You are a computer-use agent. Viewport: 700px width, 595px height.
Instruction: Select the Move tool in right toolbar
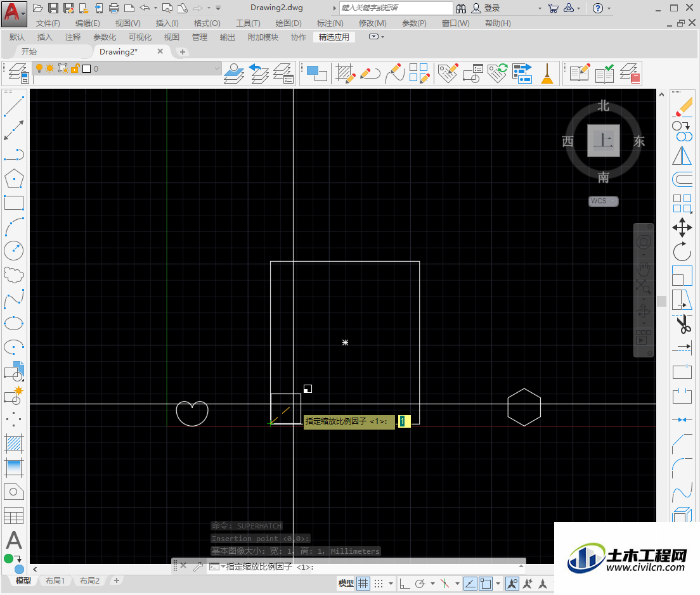point(682,227)
